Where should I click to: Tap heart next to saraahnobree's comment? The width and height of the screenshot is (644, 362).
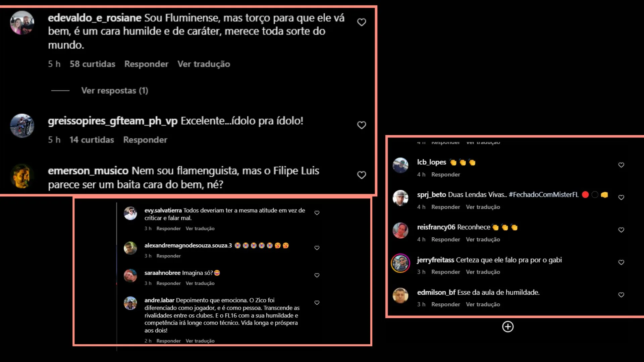(x=317, y=275)
